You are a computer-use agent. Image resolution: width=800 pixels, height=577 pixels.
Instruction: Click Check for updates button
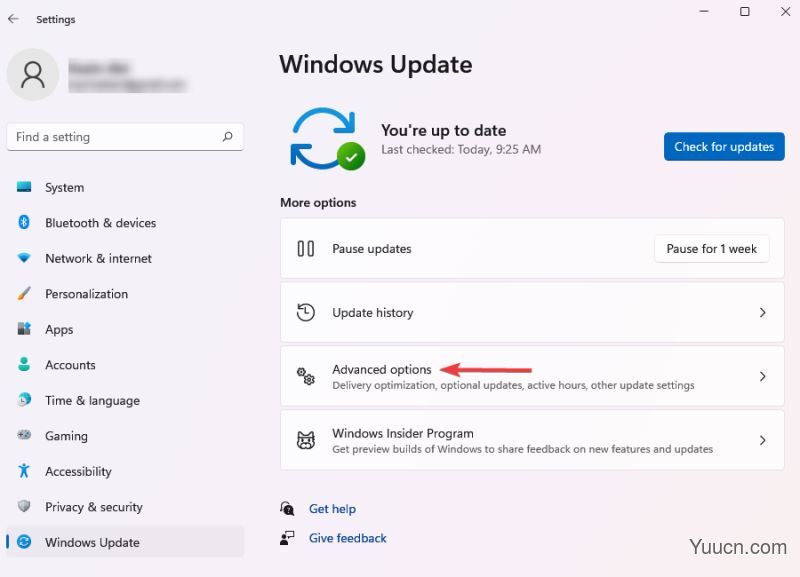pos(724,146)
